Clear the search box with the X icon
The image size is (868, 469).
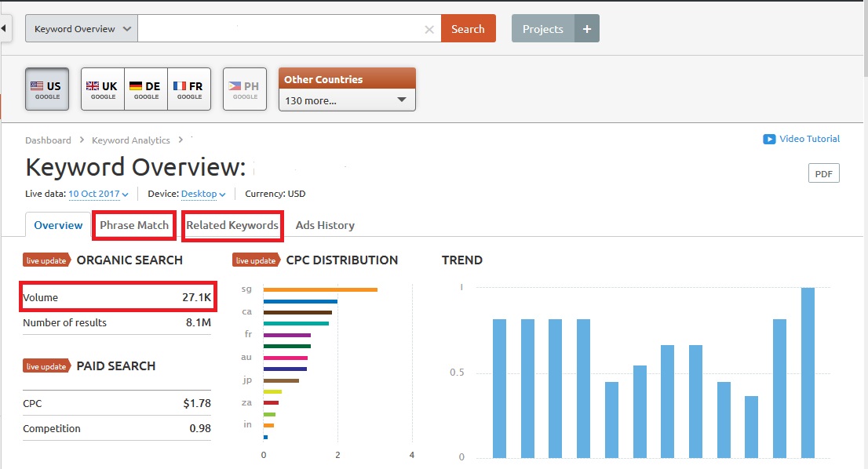pos(429,30)
